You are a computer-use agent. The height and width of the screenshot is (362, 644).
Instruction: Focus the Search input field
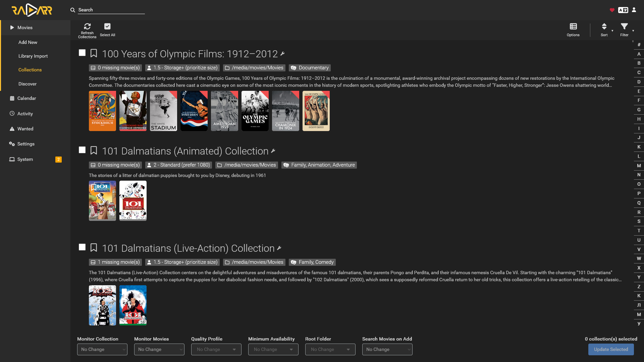tap(111, 10)
